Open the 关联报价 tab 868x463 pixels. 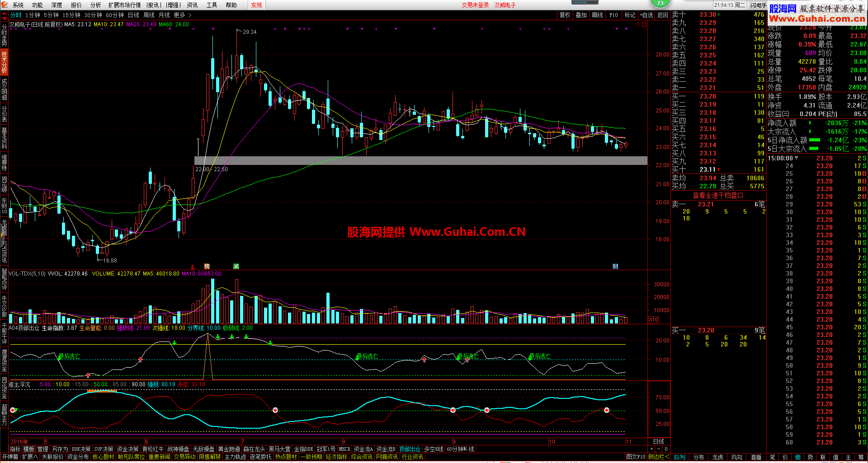52,457
